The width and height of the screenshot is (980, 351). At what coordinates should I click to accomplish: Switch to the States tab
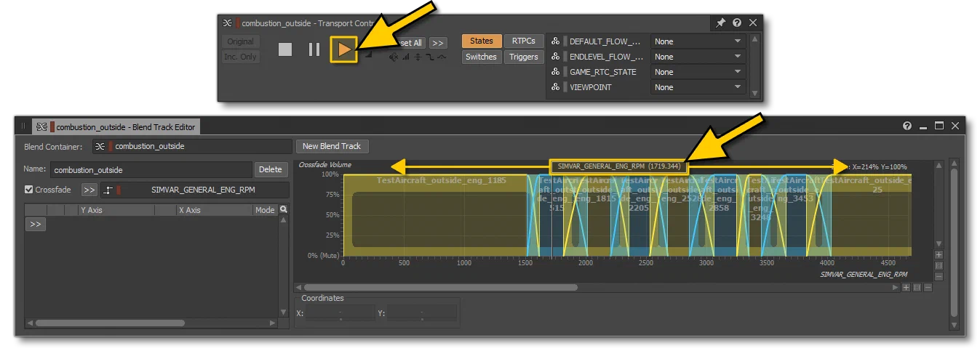482,41
